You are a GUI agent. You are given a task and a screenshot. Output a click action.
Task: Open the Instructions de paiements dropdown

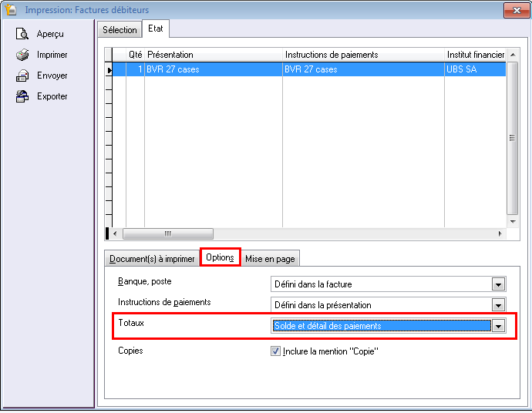coord(498,304)
